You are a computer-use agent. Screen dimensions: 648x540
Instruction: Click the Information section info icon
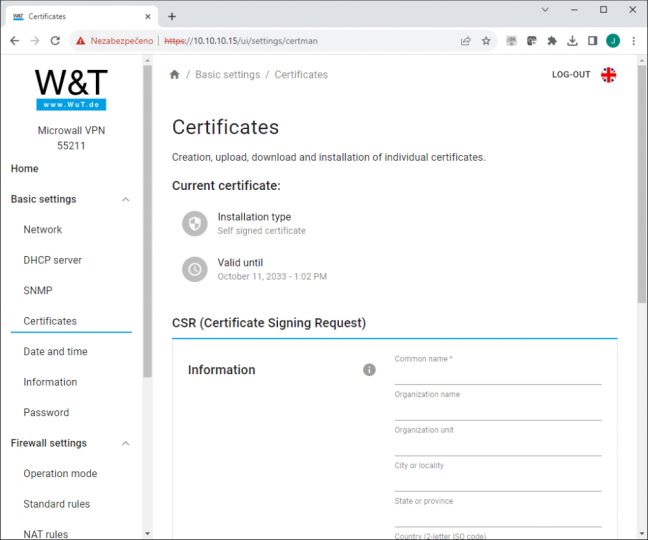click(x=369, y=370)
